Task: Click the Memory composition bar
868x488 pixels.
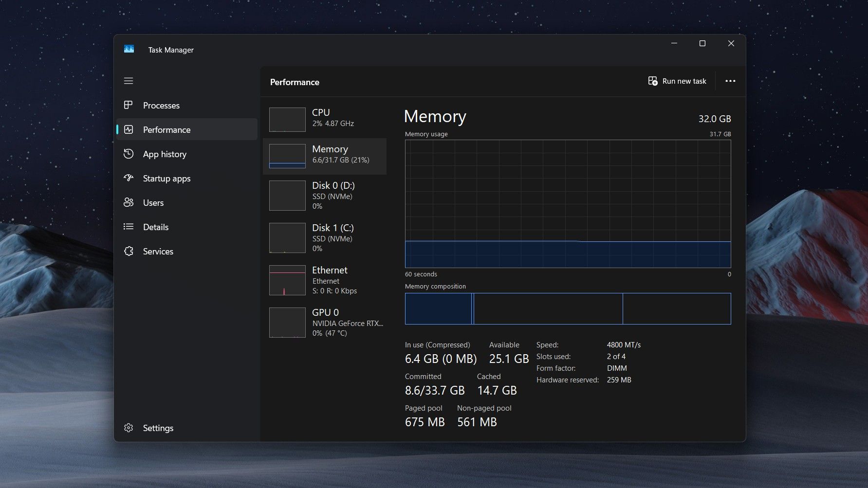Action: (568, 308)
